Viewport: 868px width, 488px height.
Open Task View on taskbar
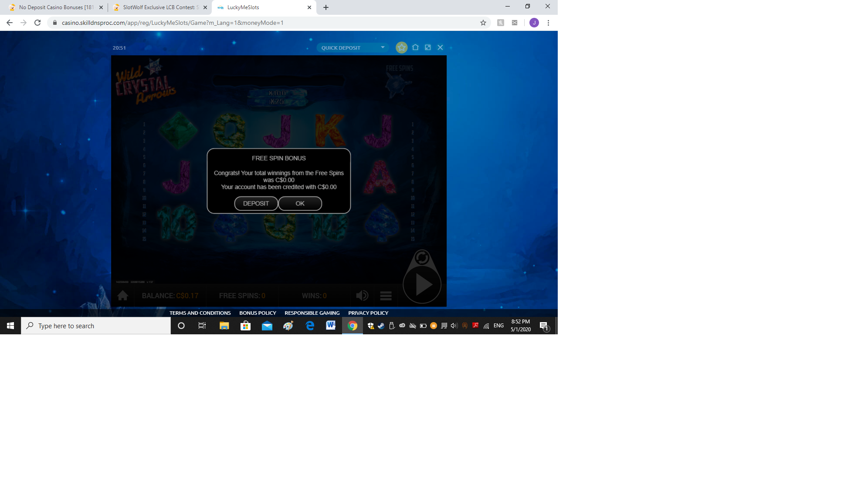202,326
